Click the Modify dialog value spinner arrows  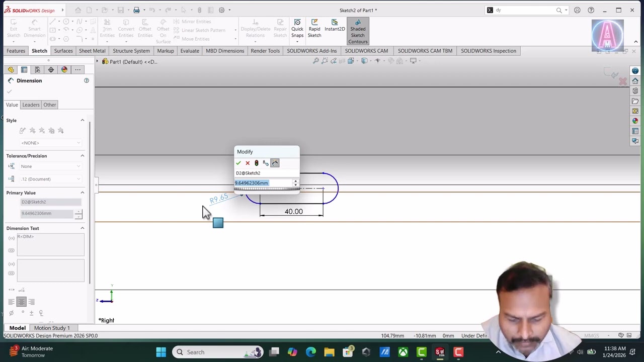296,183
